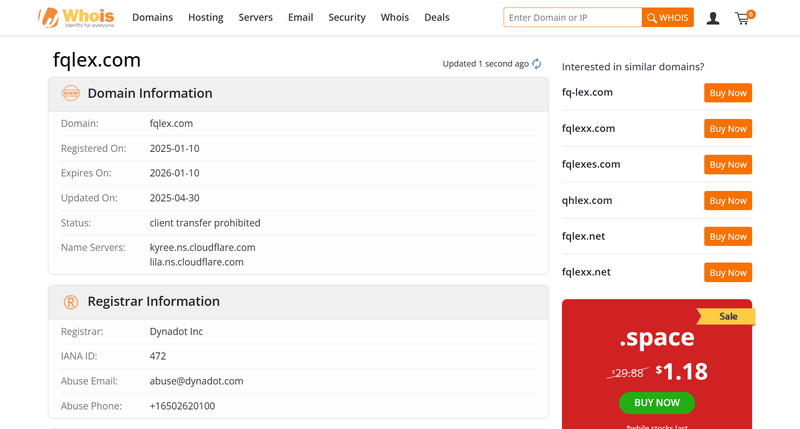The width and height of the screenshot is (800, 429).
Task: Click the yellow Sale ribbon on .space banner
Action: click(727, 316)
